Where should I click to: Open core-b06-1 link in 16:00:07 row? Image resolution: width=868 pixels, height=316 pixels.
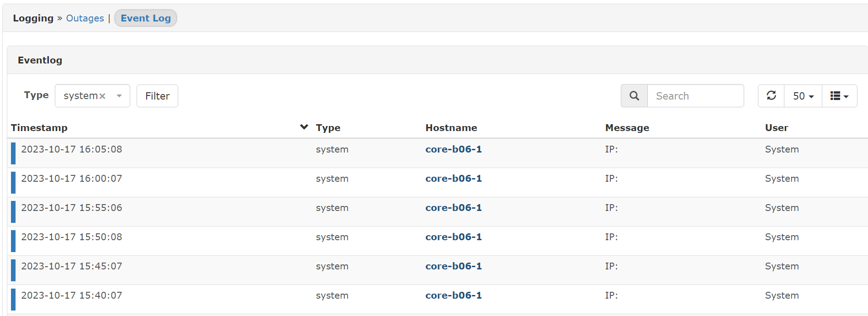point(453,179)
